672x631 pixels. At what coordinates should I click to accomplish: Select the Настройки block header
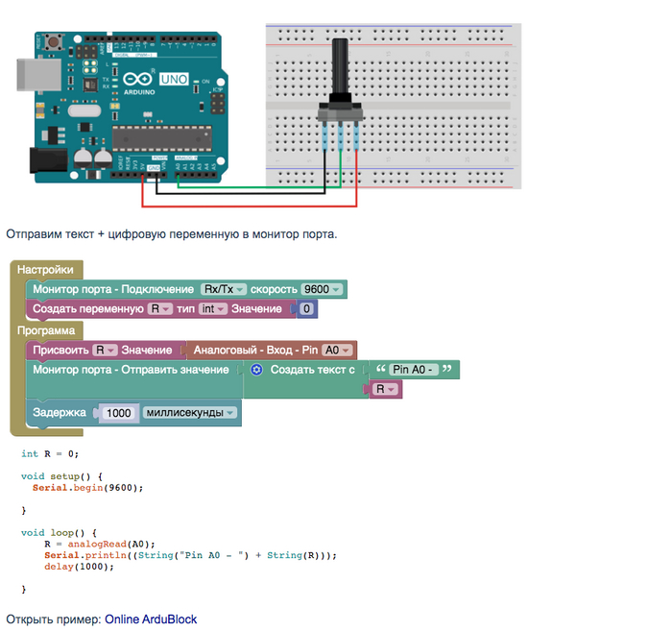click(x=45, y=270)
